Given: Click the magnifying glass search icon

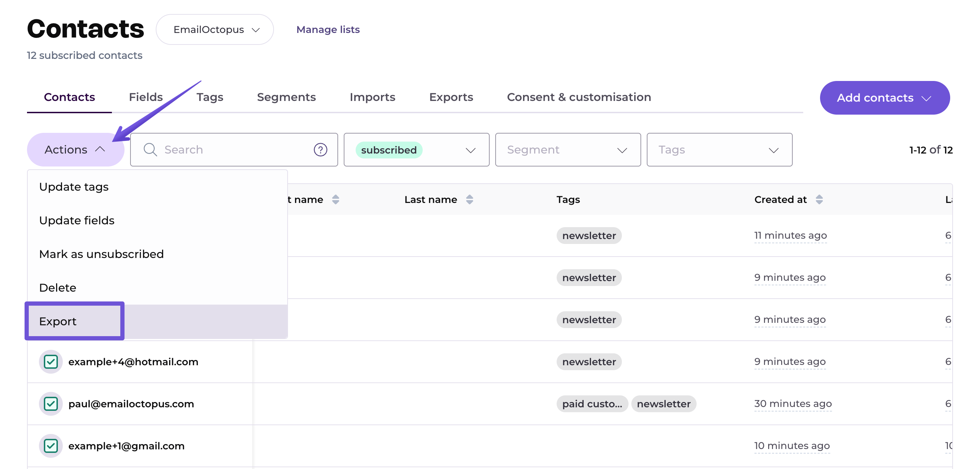Looking at the screenshot, I should click(x=150, y=150).
